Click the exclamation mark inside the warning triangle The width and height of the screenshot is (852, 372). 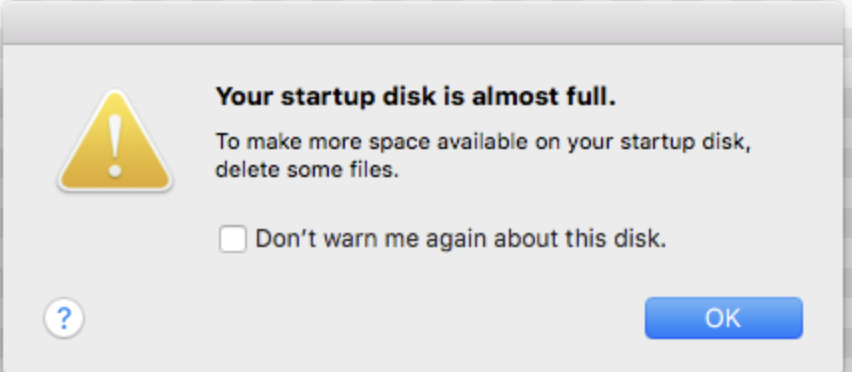click(x=115, y=146)
